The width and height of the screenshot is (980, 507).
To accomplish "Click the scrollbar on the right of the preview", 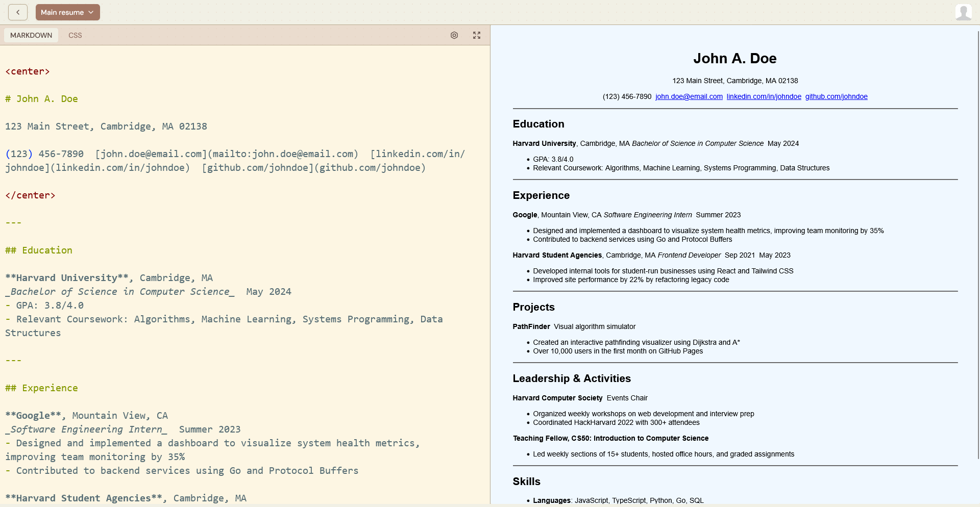I will tap(977, 204).
